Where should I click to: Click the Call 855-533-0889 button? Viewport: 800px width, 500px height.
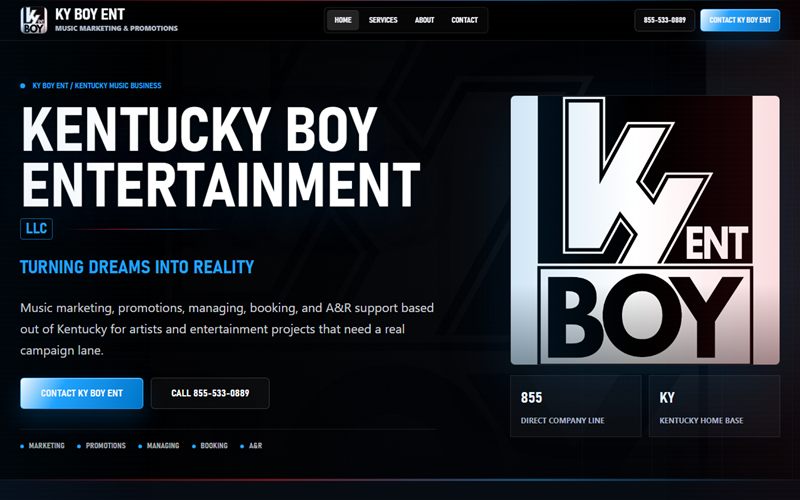pyautogui.click(x=210, y=393)
